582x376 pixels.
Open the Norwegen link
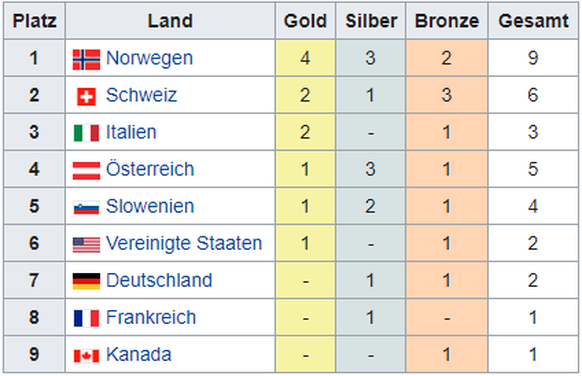point(149,58)
